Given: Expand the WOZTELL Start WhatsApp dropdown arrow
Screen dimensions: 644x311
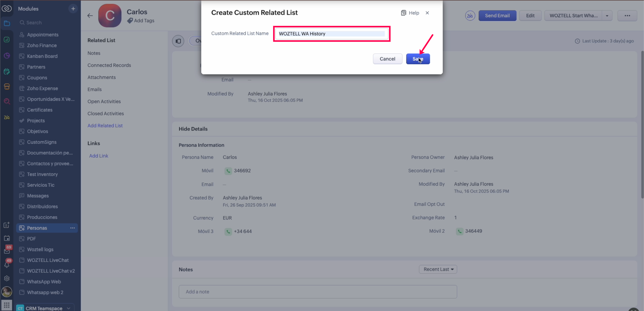Looking at the screenshot, I should (607, 16).
